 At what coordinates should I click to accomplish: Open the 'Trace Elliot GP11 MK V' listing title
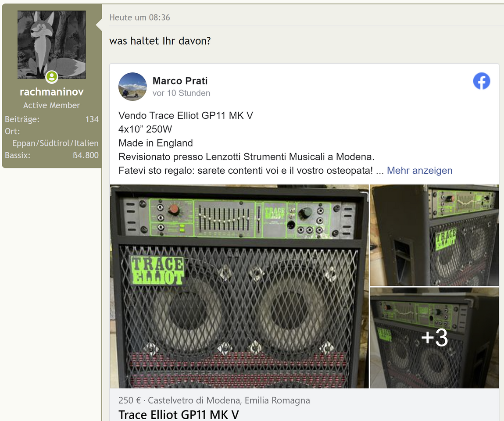point(179,414)
